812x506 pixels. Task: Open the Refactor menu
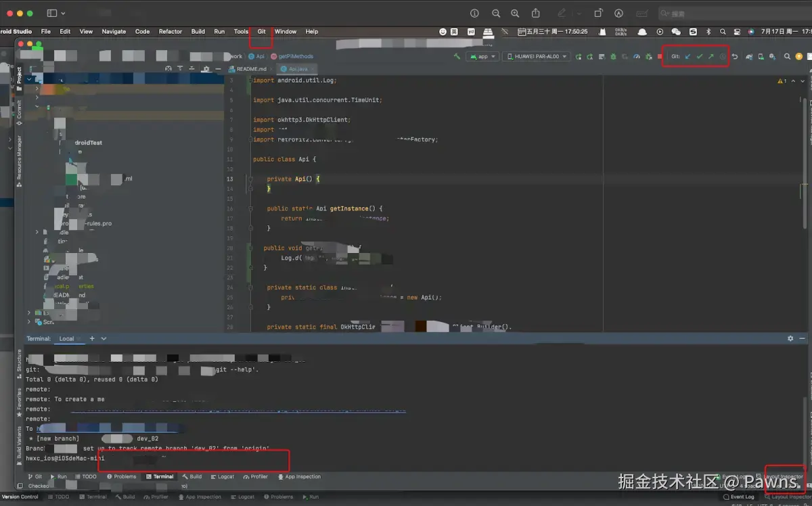pyautogui.click(x=171, y=31)
